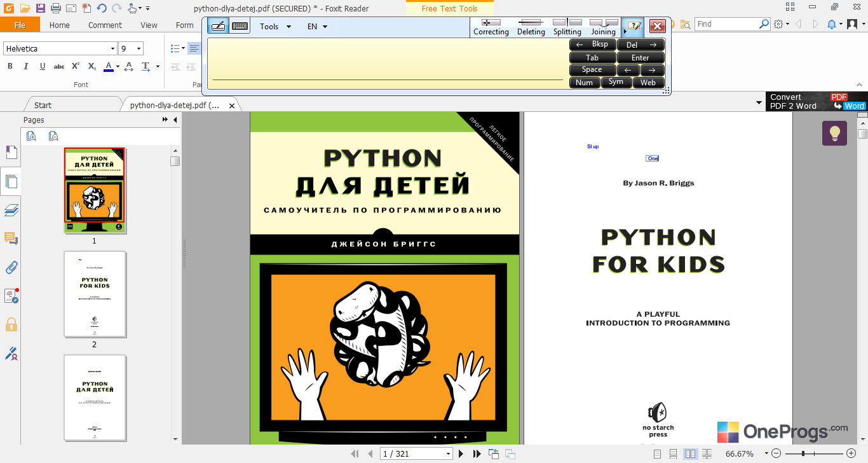868x463 pixels.
Task: Click the Space key in the input panel
Action: click(x=592, y=70)
